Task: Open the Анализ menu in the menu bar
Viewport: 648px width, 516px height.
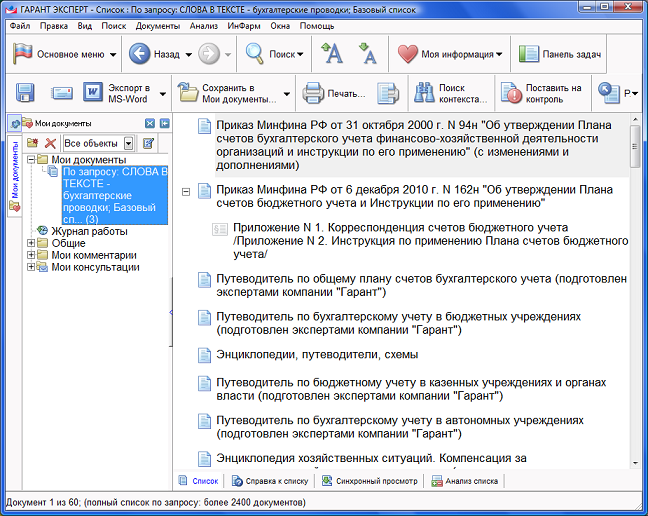Action: [203, 25]
